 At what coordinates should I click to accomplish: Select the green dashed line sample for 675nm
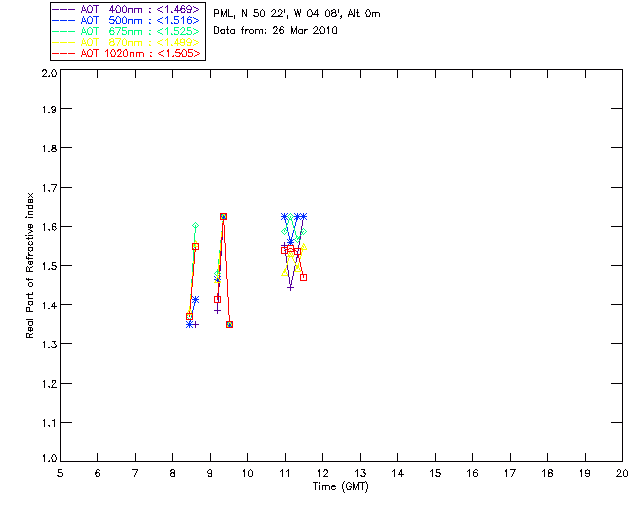pos(64,31)
